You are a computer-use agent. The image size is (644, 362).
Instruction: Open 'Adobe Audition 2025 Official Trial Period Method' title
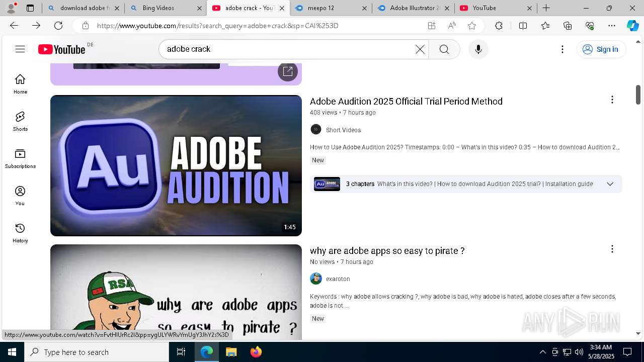coord(406,101)
